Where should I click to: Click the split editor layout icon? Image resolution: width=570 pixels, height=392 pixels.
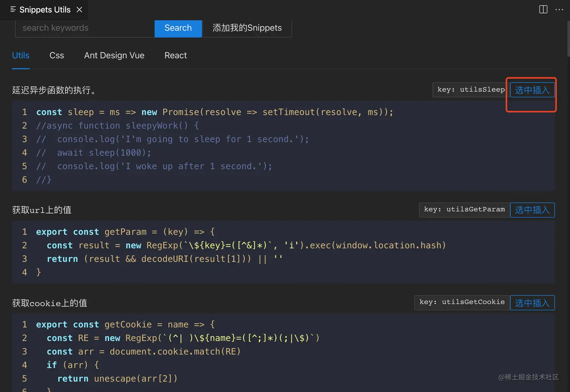(x=543, y=9)
